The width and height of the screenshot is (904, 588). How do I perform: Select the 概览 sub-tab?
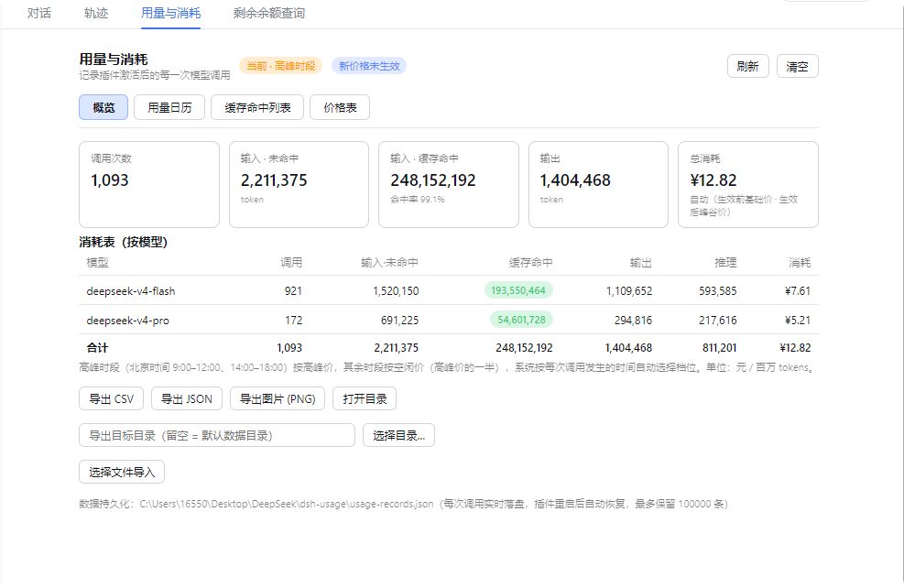pyautogui.click(x=103, y=107)
